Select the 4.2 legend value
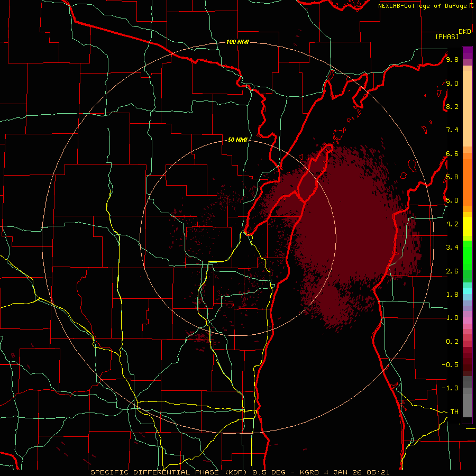476x476 pixels. click(x=452, y=224)
